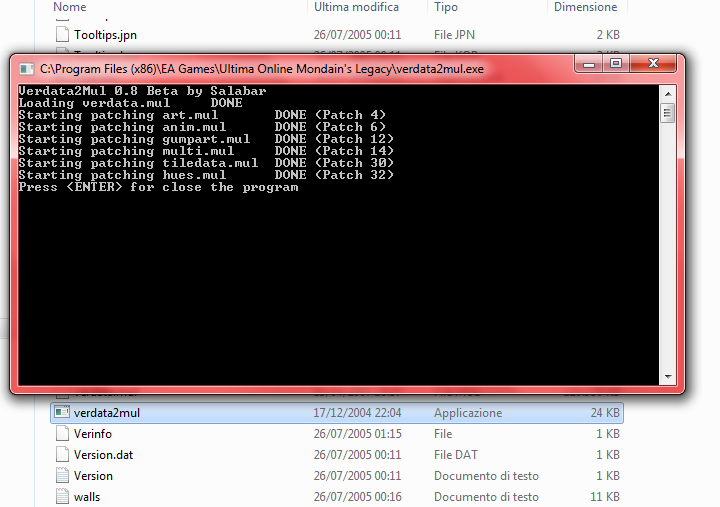Close the verdata2mul.exe console window
Screen dimensions: 720x507
tap(655, 64)
